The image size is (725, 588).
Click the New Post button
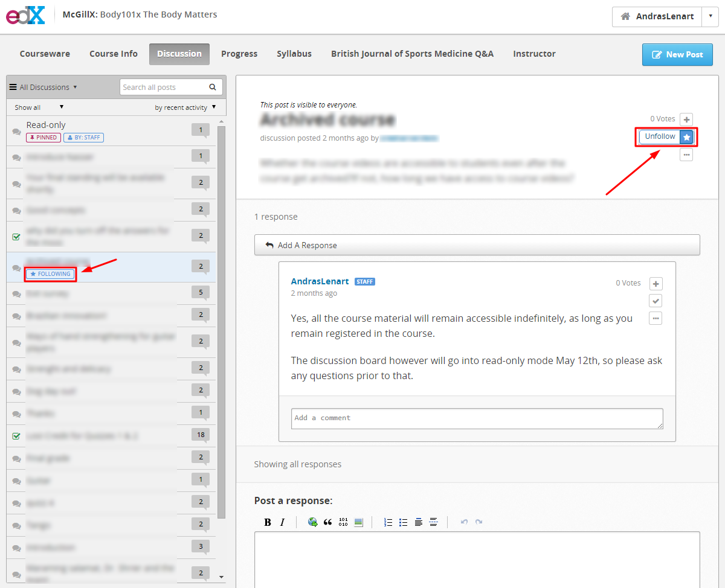pos(677,54)
